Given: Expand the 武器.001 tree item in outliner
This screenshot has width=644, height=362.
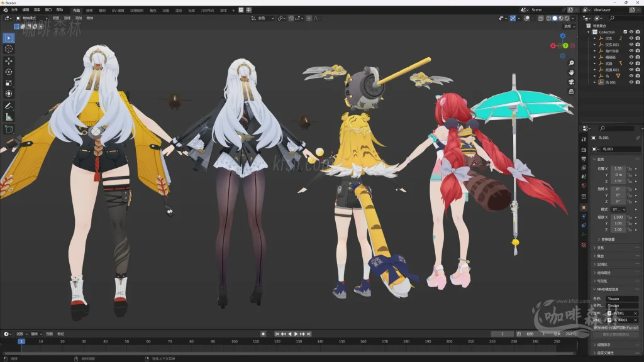Looking at the screenshot, I should pyautogui.click(x=594, y=70).
